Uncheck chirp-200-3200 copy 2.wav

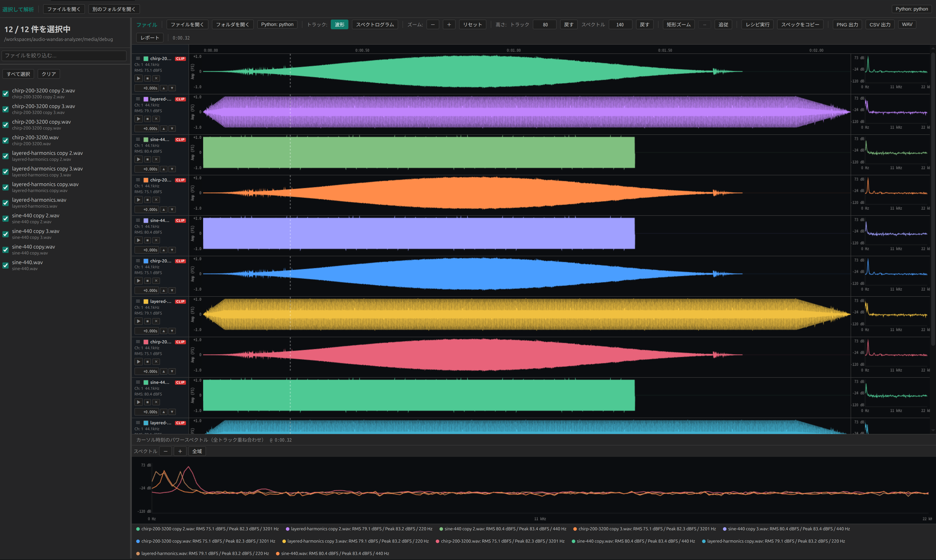6,93
